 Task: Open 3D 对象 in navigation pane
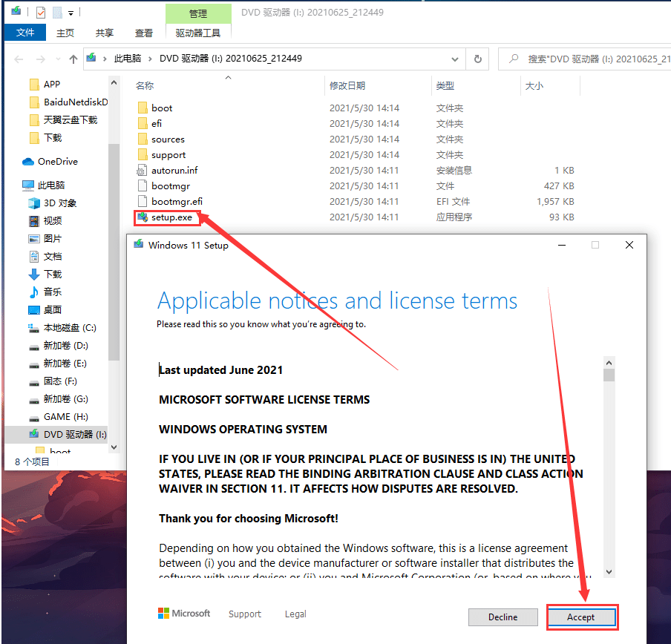(52, 203)
